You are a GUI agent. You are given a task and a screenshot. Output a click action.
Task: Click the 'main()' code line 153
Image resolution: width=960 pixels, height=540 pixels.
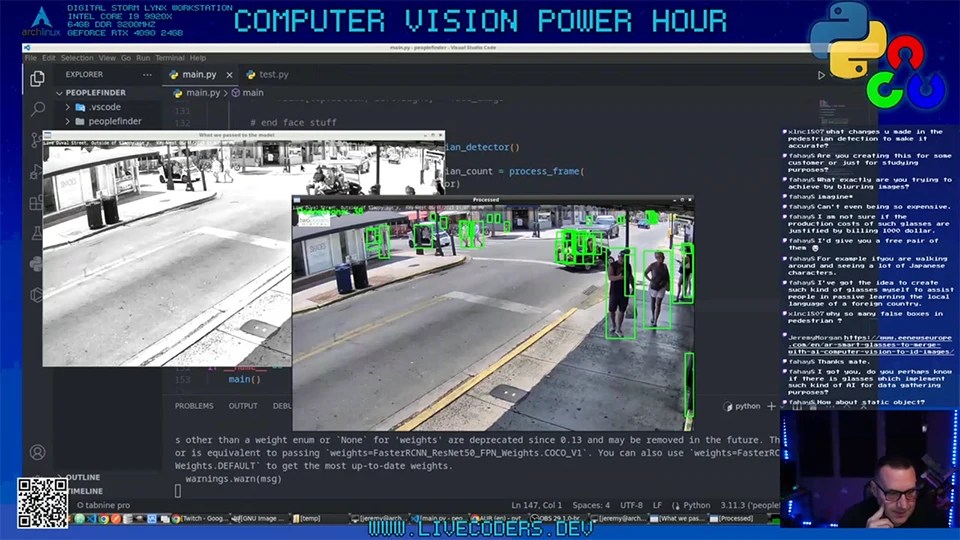pyautogui.click(x=244, y=380)
